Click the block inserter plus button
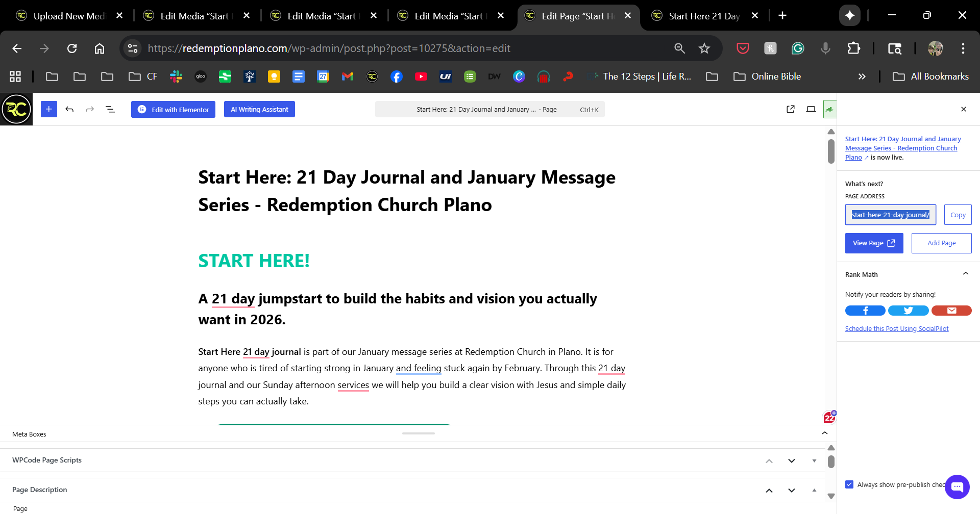The height and width of the screenshot is (514, 980). pos(49,109)
